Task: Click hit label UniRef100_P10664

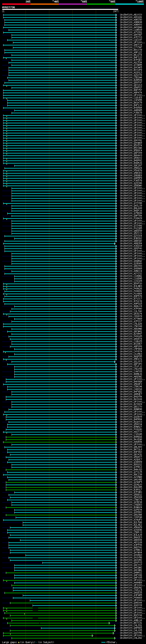Action: pyautogui.click(x=131, y=294)
